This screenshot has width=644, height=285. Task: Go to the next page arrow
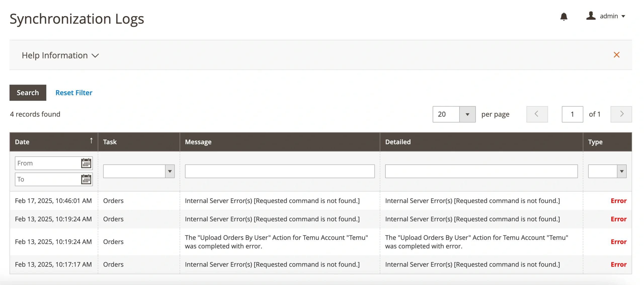tap(621, 114)
